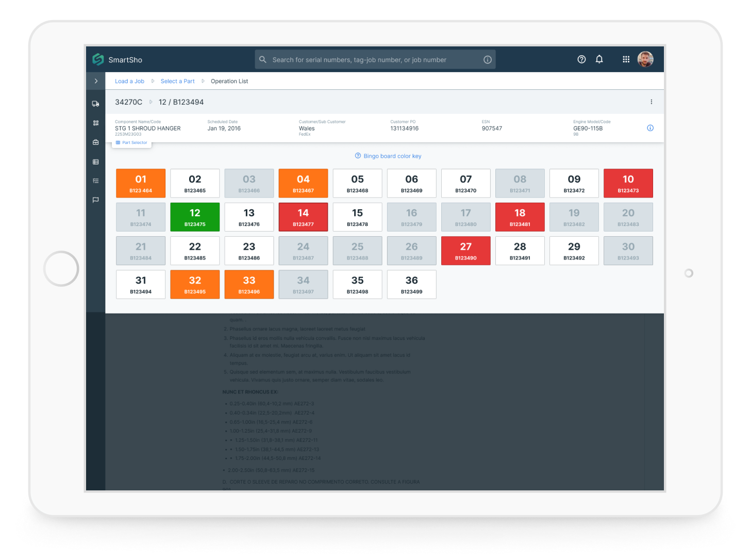Expand the collapsed sidebar with chevron
750x560 pixels.
[96, 81]
